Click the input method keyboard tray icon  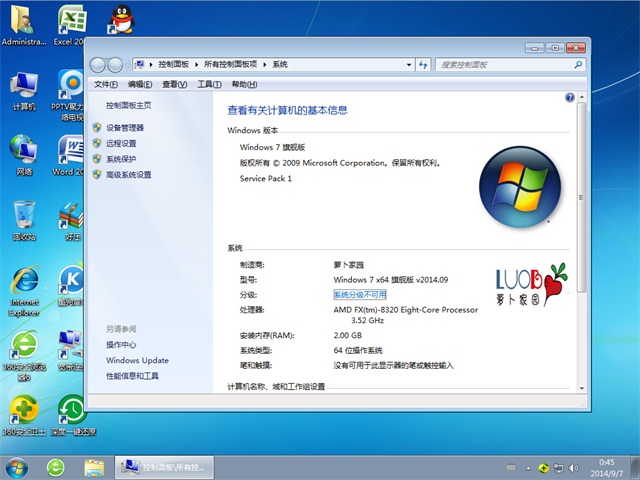(x=511, y=468)
